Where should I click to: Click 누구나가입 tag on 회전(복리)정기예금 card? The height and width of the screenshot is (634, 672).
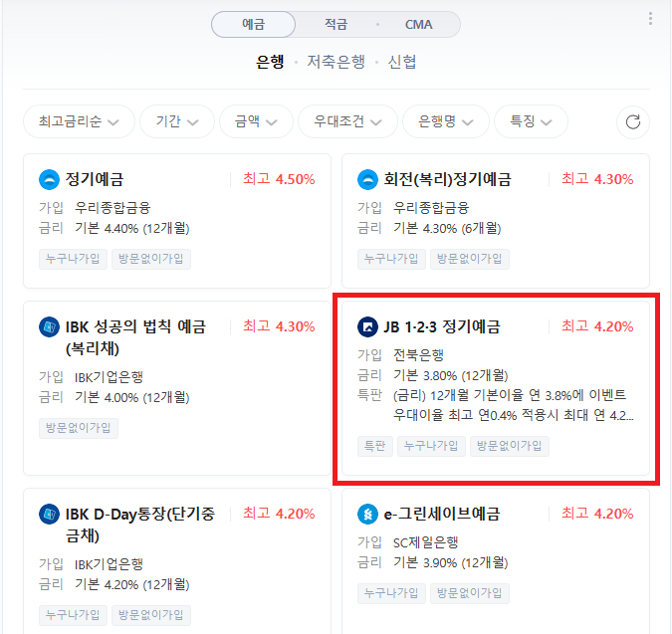coord(391,259)
